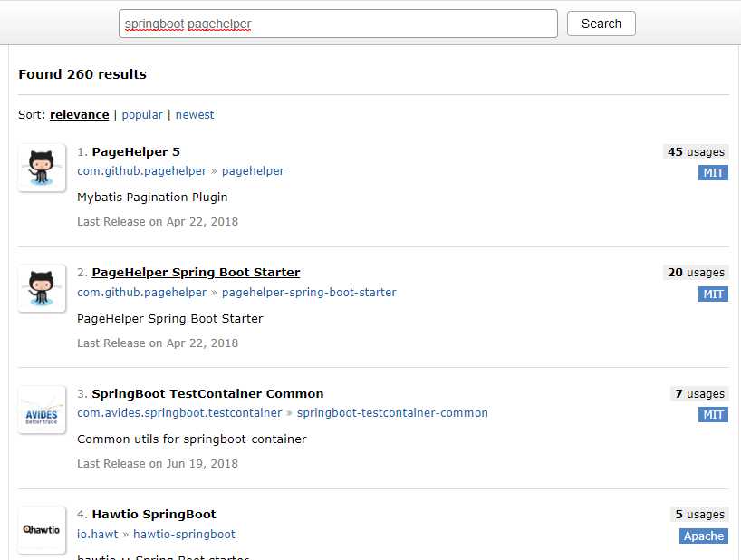
Task: Click the MIT license badge for PageHelper 5
Action: click(x=713, y=172)
